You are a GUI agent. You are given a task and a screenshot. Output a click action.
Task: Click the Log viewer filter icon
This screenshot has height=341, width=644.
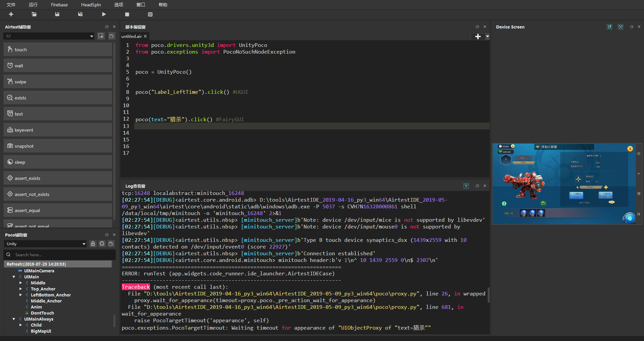466,186
